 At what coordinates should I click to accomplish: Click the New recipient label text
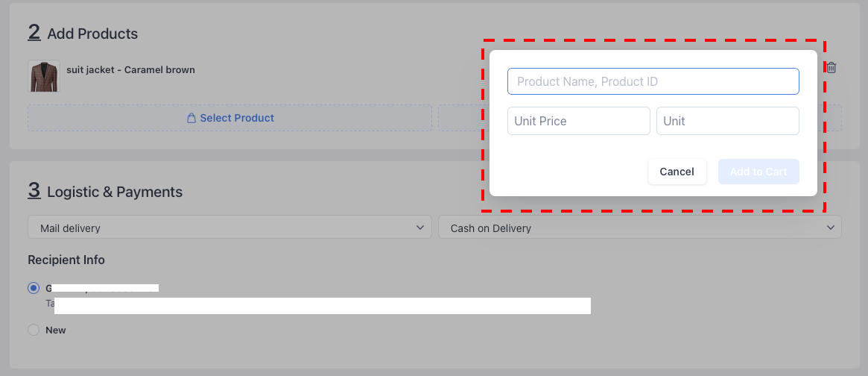click(55, 330)
